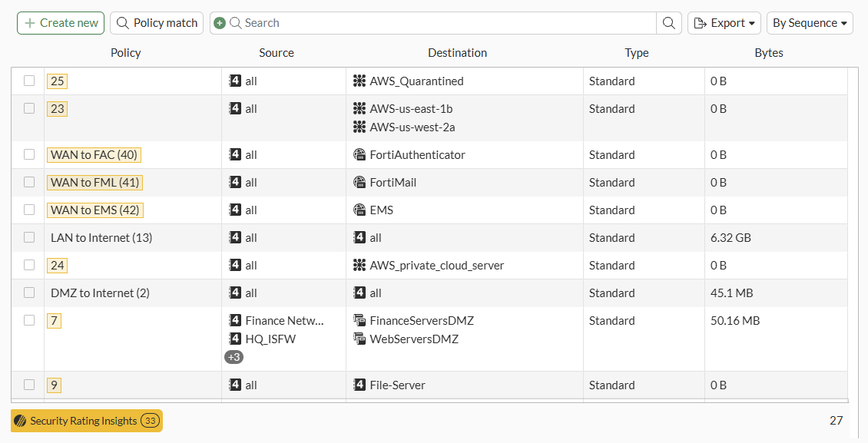Click the green add-filter plus icon
Screen dimensions: 868x443
(x=220, y=23)
